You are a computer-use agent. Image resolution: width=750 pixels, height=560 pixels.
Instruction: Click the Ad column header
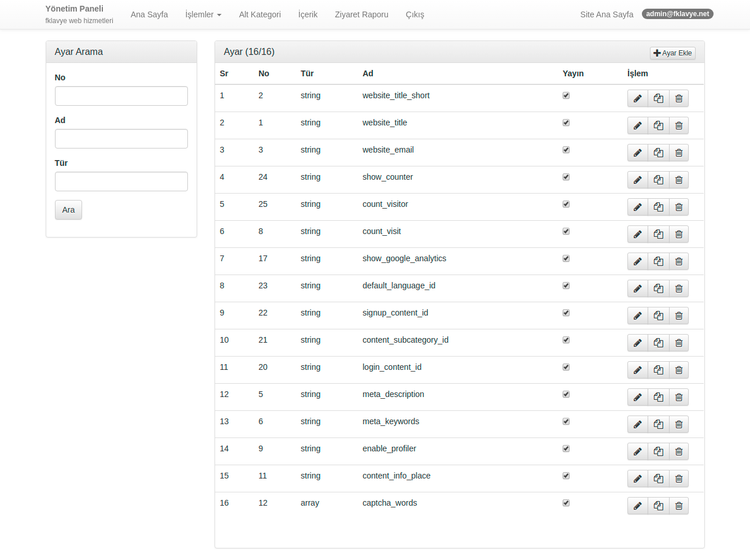368,73
